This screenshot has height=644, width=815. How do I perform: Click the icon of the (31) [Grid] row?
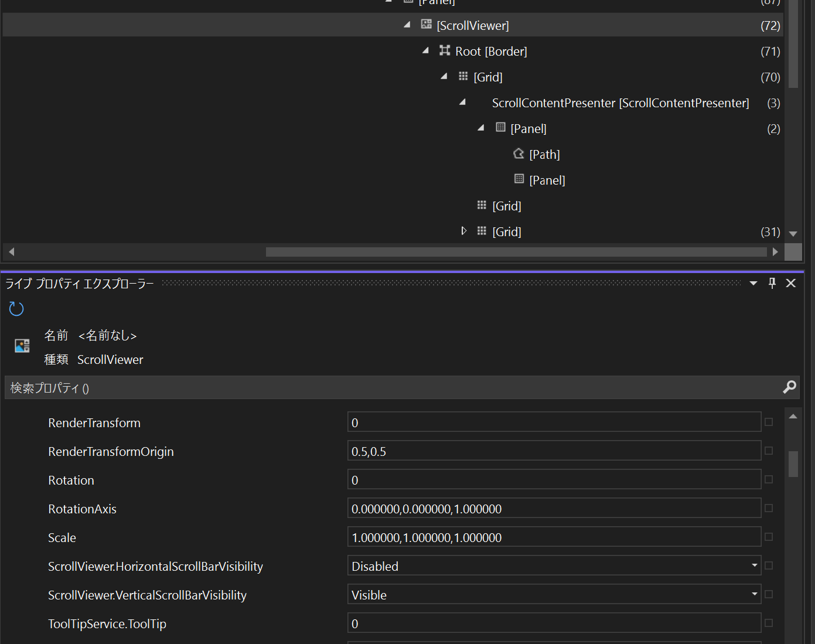tap(482, 231)
